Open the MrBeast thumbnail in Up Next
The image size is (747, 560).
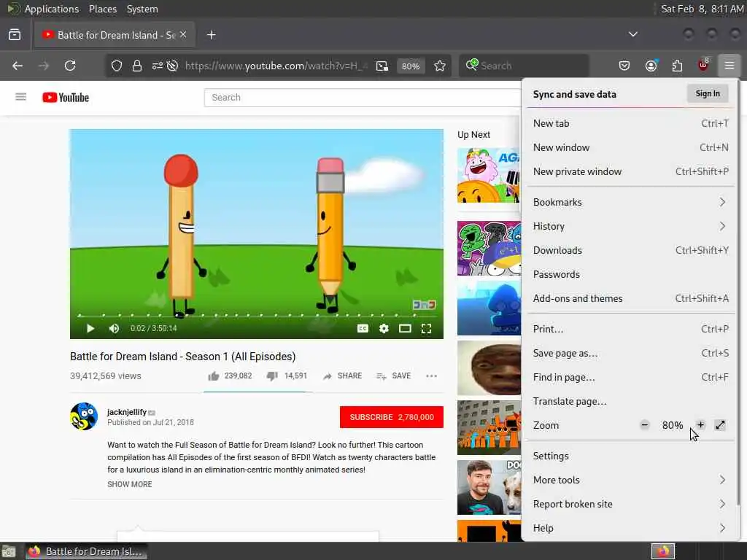point(489,487)
